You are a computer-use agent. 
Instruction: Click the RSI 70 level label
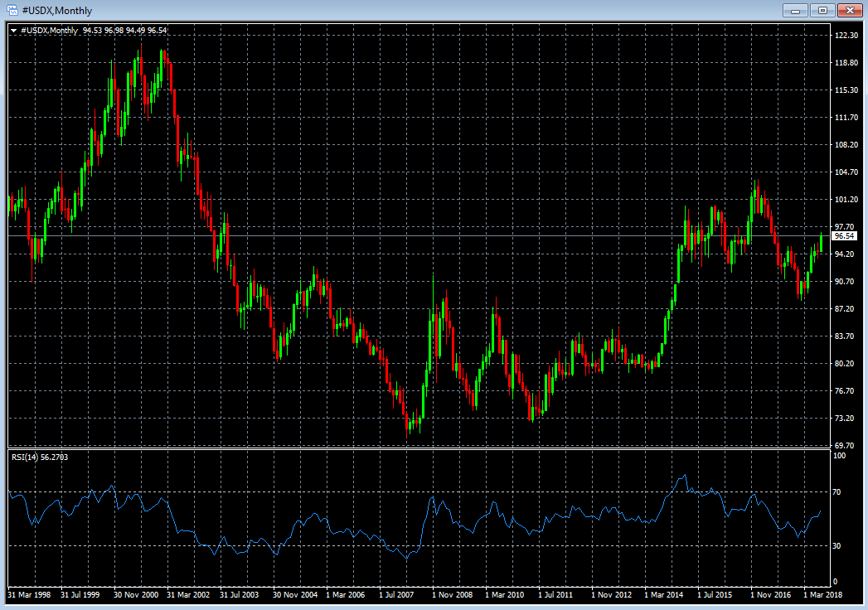837,491
